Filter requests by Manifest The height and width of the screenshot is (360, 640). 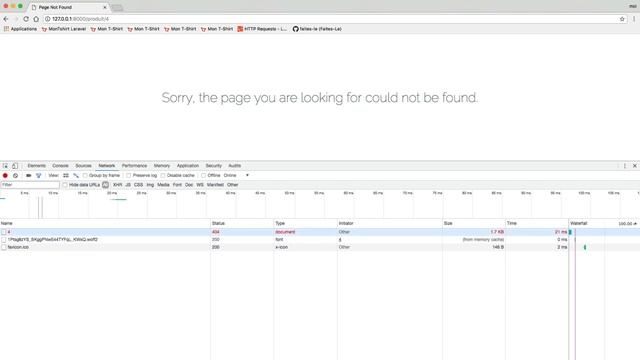tap(215, 185)
